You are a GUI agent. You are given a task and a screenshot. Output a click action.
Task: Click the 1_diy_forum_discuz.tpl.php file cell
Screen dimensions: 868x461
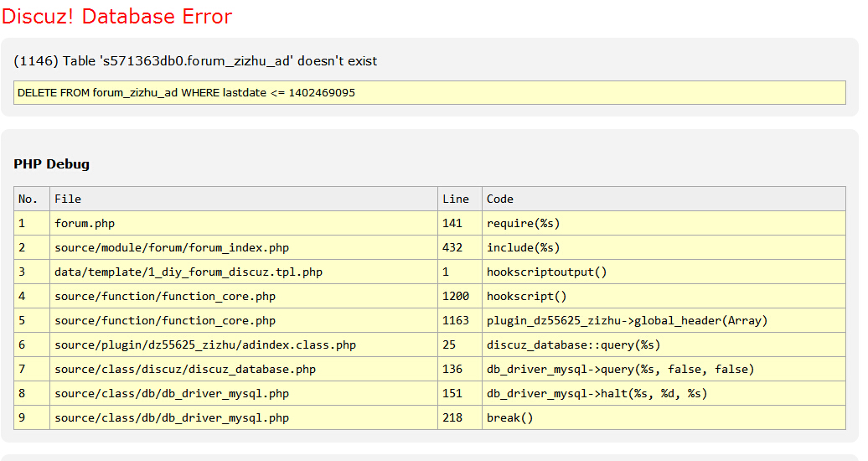pos(244,272)
